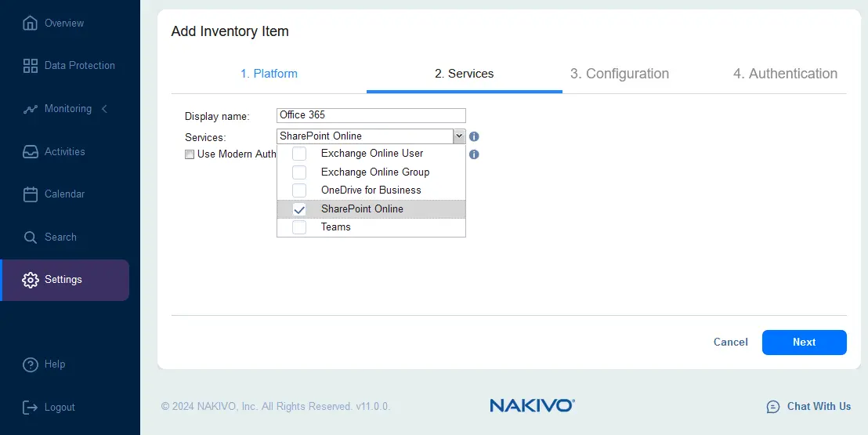Click info icon next to Modern Authentication
Screen dimensions: 868x435
click(474, 154)
